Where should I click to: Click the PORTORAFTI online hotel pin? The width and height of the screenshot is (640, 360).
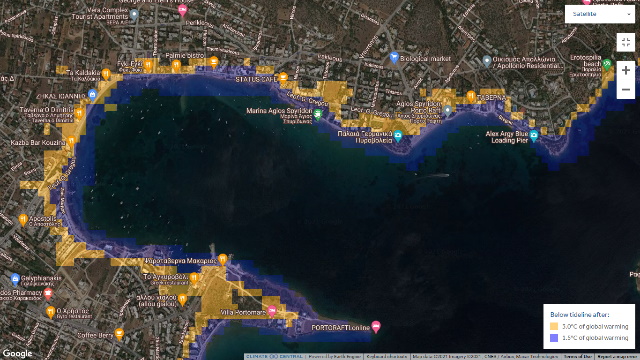376,327
